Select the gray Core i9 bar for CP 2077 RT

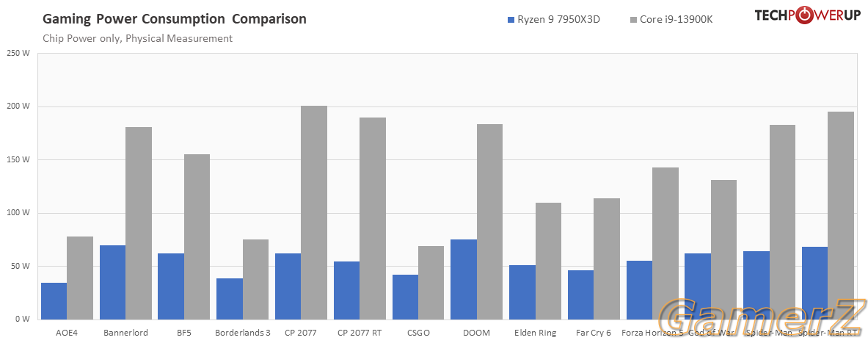click(373, 218)
